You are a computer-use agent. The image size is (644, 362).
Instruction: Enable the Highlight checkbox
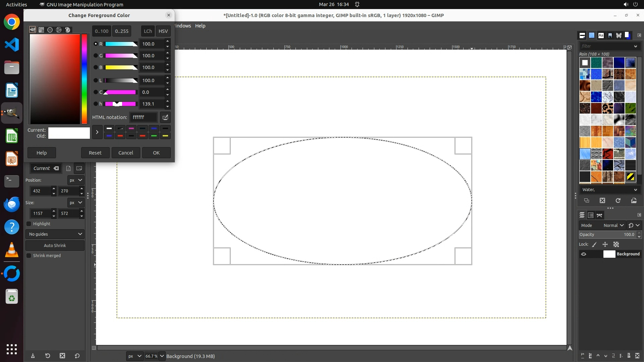coord(29,224)
